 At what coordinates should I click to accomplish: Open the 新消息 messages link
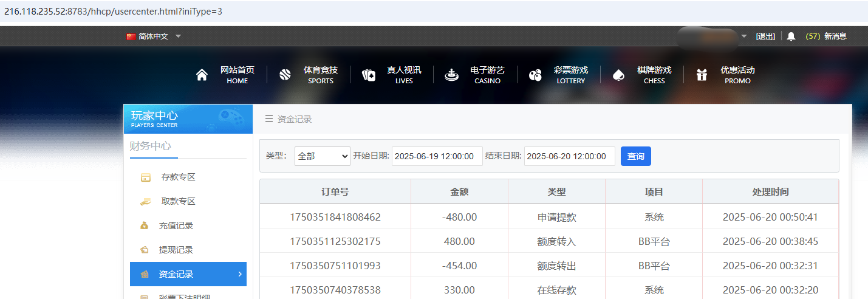click(x=835, y=36)
